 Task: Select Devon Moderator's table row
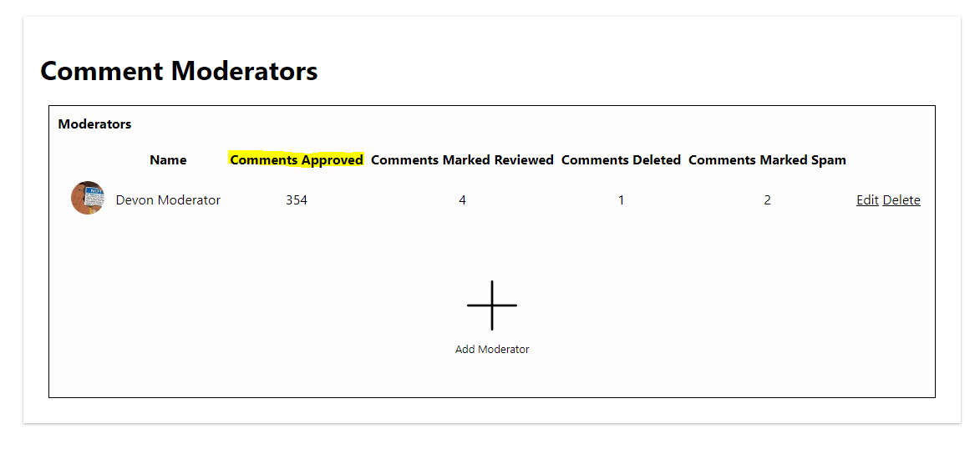click(x=535, y=200)
